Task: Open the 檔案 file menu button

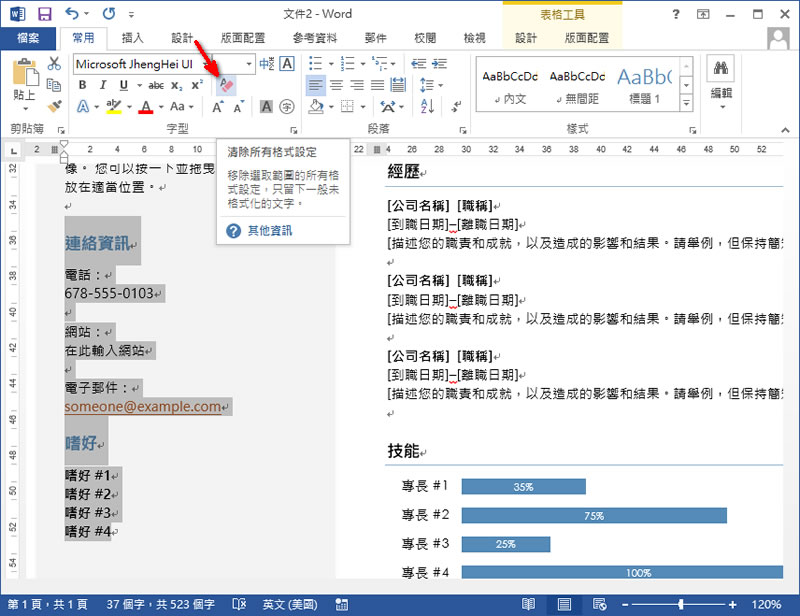Action: [x=28, y=38]
